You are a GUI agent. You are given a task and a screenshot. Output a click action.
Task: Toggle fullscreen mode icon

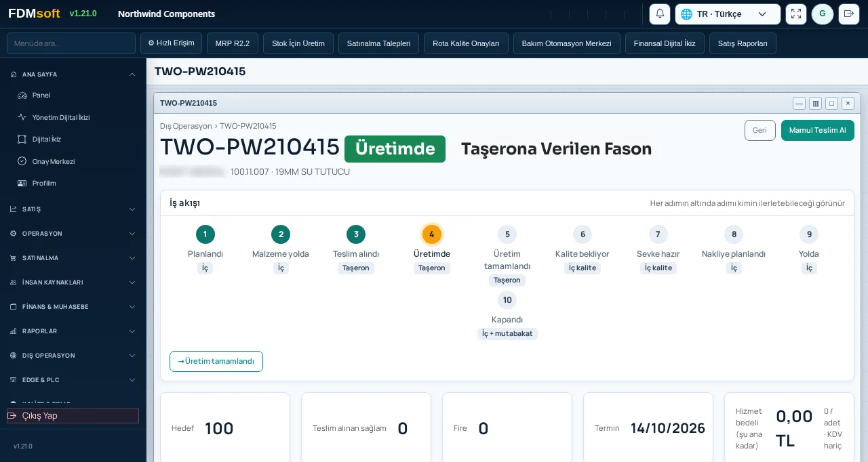[796, 14]
